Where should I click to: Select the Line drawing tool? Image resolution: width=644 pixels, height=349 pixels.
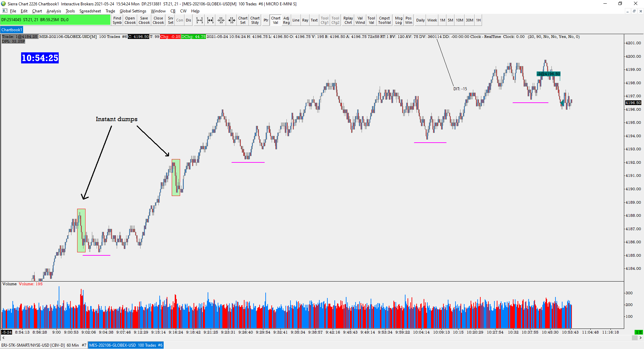coord(296,20)
